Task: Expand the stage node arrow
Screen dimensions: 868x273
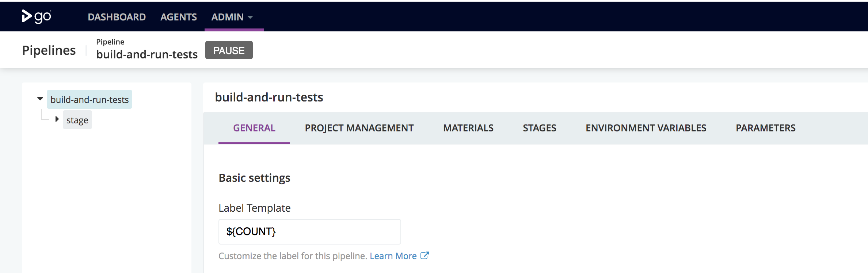Action: tap(57, 119)
